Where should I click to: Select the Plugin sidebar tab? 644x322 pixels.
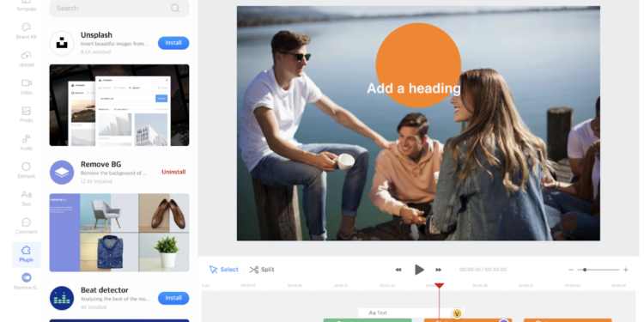[27, 254]
